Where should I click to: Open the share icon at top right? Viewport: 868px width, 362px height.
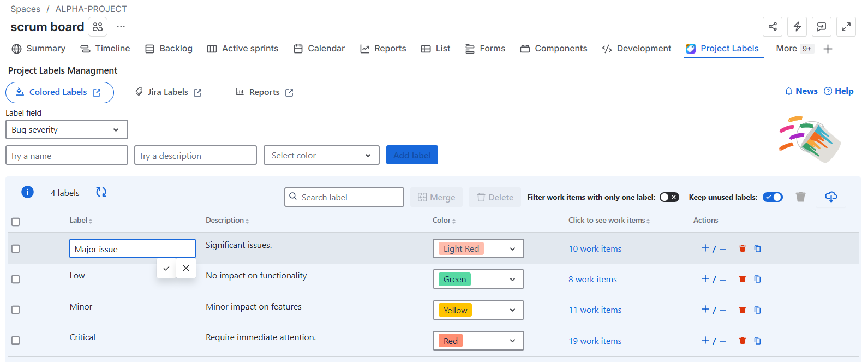pyautogui.click(x=773, y=27)
